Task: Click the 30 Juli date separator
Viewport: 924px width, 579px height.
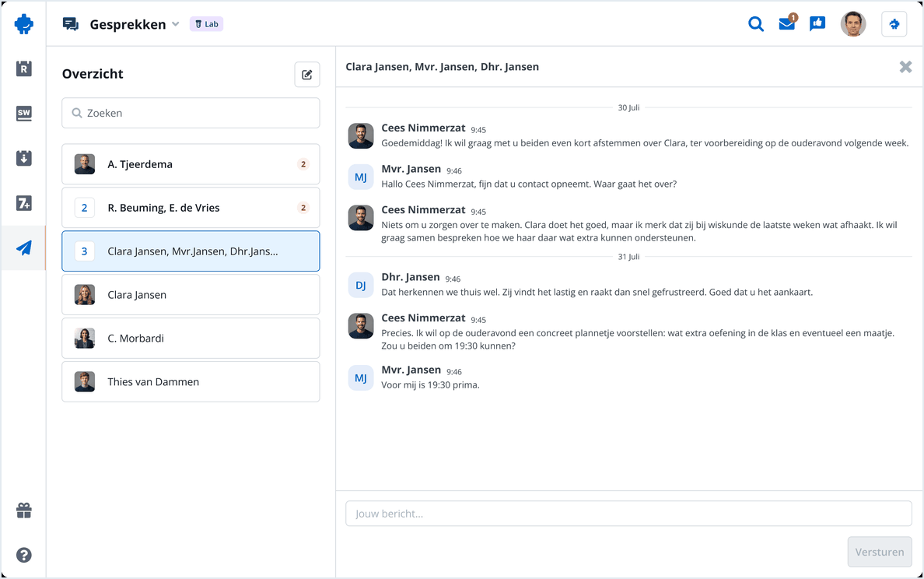Action: pyautogui.click(x=628, y=107)
